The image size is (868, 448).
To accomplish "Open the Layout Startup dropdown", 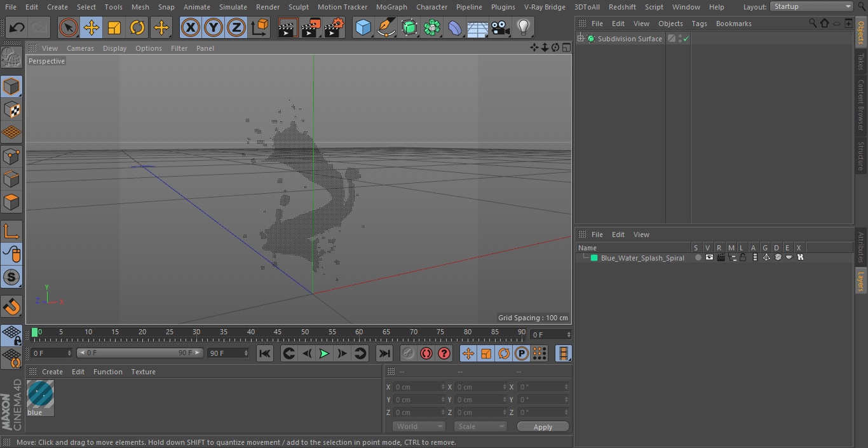I will pos(811,6).
